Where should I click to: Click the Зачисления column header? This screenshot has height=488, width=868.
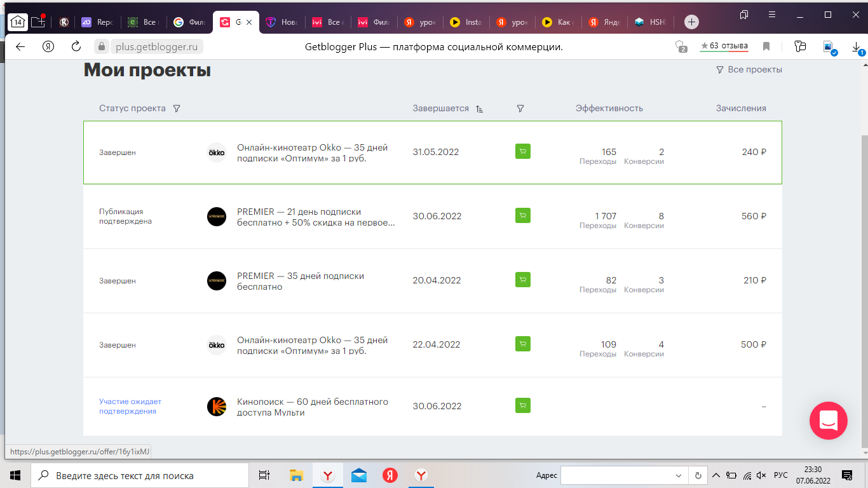tap(741, 109)
